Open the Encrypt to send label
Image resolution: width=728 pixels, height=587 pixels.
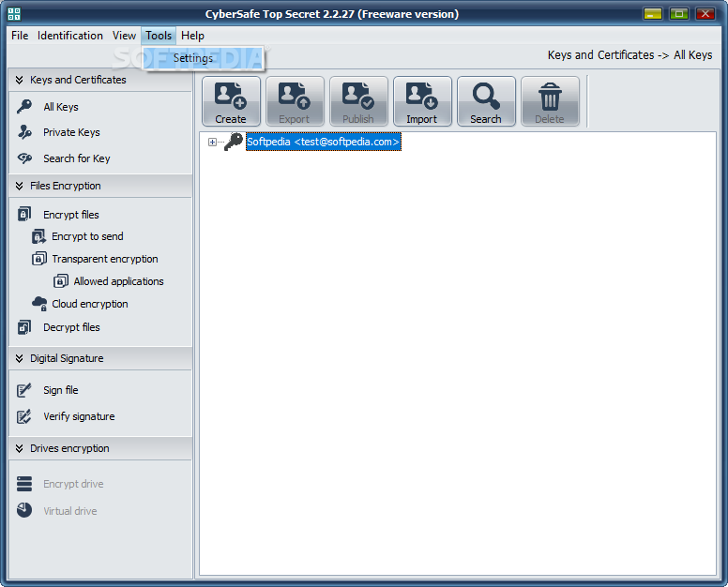click(x=88, y=236)
